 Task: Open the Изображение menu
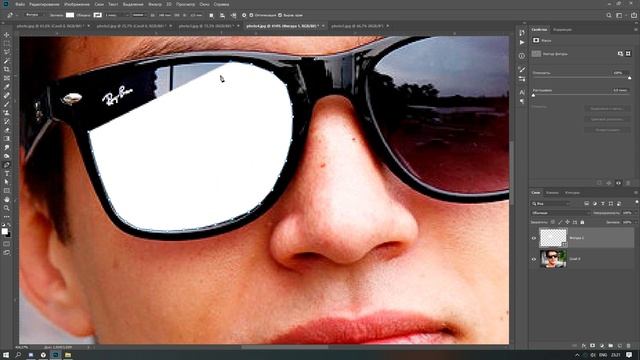point(77,4)
